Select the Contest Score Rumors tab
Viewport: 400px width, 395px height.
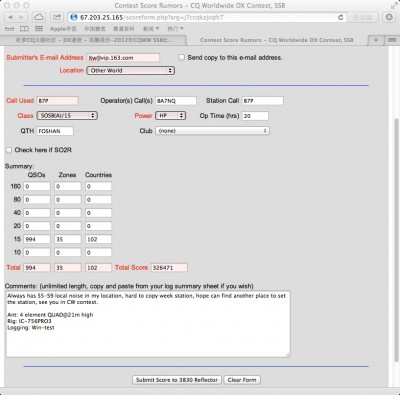point(277,40)
